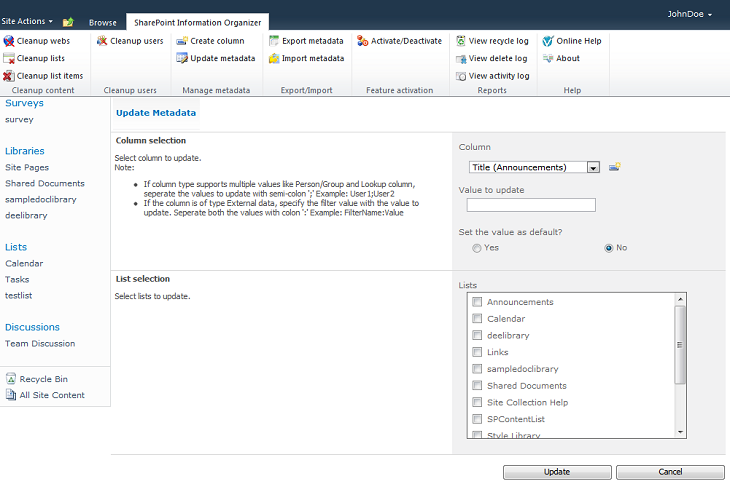
Task: Open the Team Discussion link
Action: pyautogui.click(x=40, y=343)
